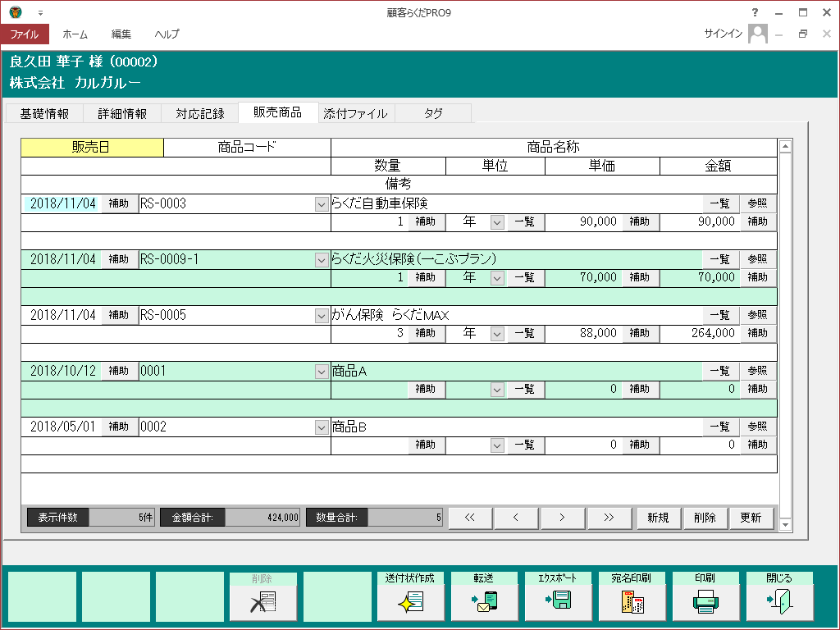Jump to first record with << button

[x=470, y=518]
